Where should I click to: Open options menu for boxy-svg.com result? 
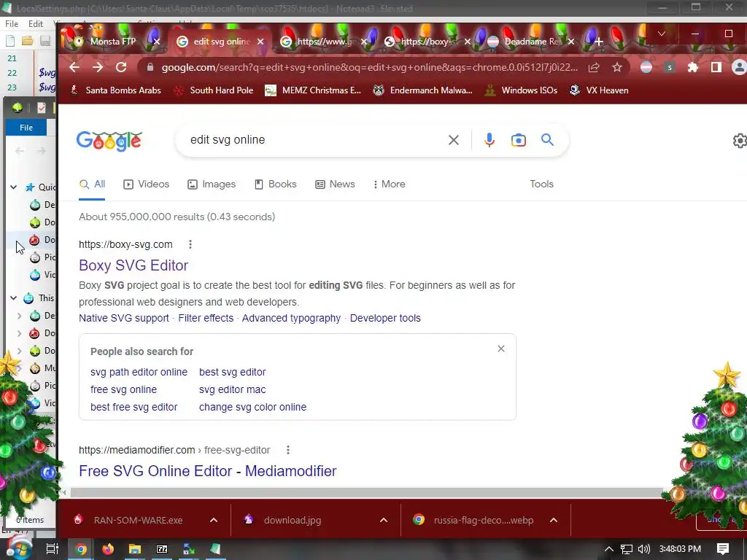coord(190,244)
